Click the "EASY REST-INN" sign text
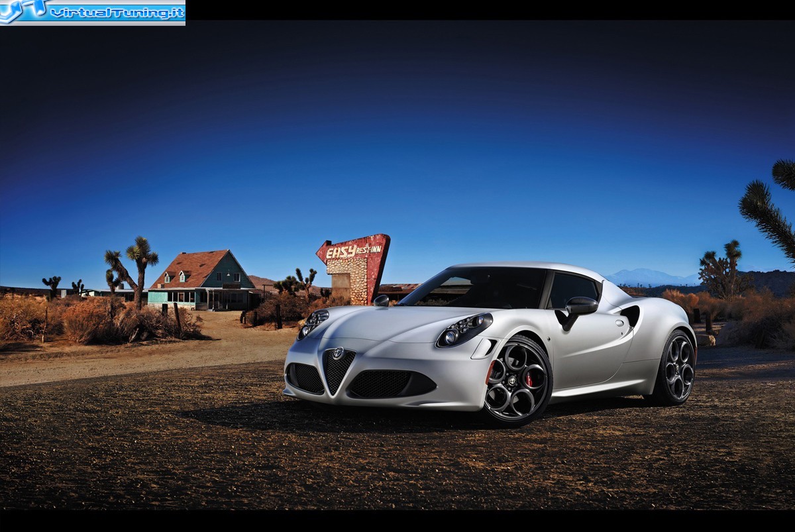Viewport: 795px width, 532px height. tap(354, 251)
